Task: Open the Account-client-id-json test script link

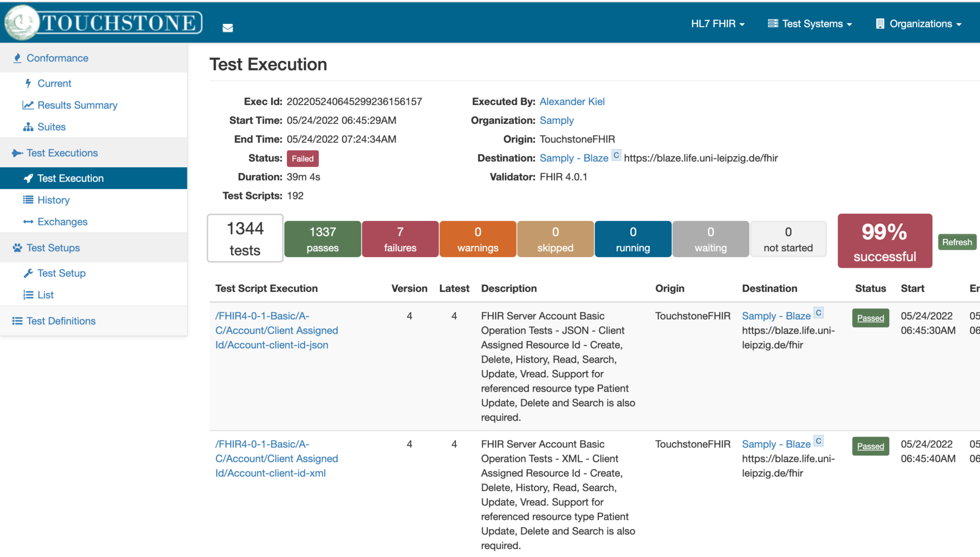Action: click(x=277, y=331)
